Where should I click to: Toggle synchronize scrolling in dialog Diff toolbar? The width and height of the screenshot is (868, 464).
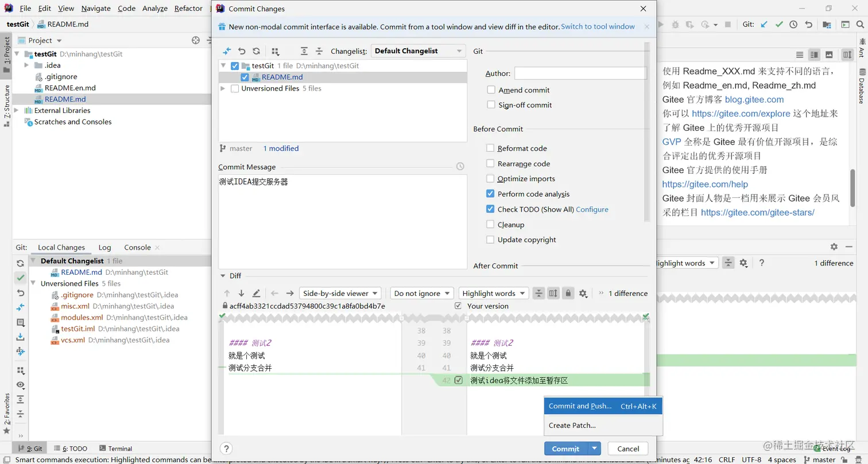pyautogui.click(x=553, y=293)
